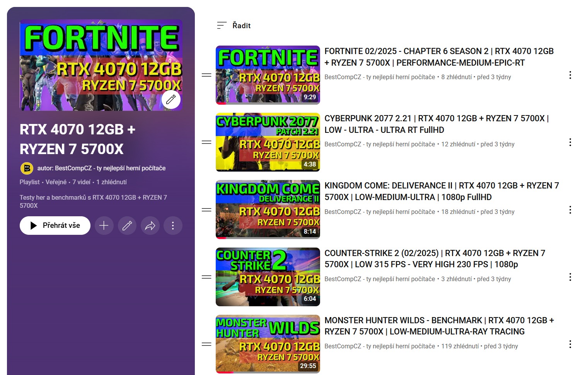Click the 29:55 duration badge
Image resolution: width=588 pixels, height=375 pixels.
click(308, 366)
